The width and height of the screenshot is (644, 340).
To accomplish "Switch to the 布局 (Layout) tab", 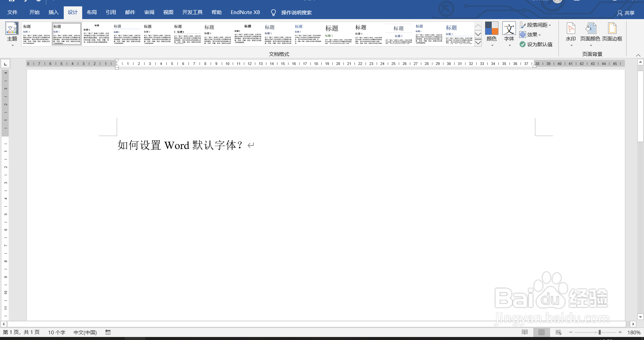I will point(92,12).
